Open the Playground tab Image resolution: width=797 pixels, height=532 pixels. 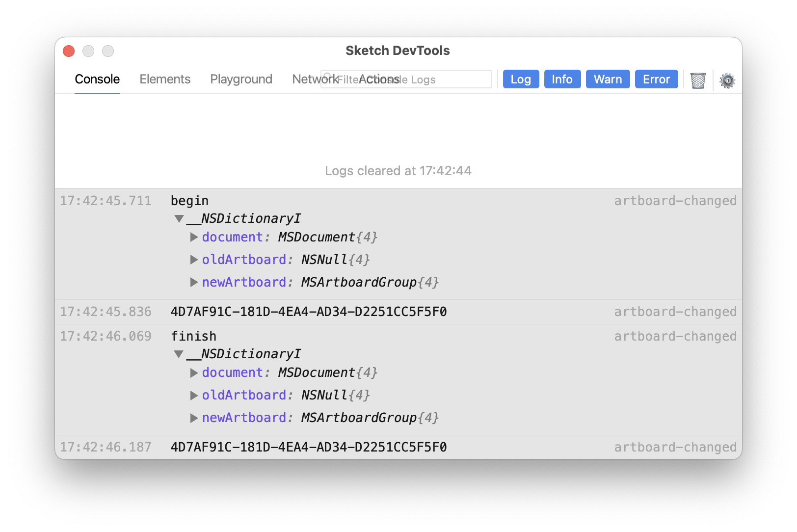[241, 79]
